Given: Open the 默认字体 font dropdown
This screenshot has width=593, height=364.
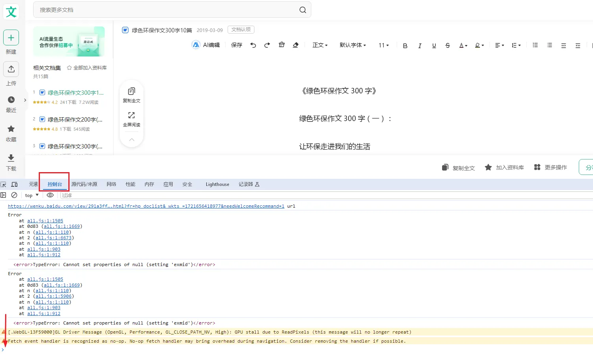Looking at the screenshot, I should [x=353, y=45].
